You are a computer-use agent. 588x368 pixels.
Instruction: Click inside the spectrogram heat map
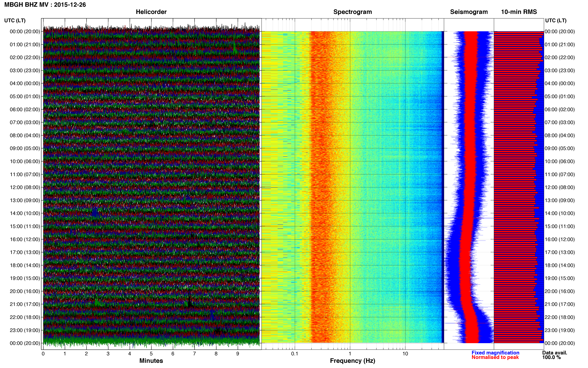click(352, 187)
